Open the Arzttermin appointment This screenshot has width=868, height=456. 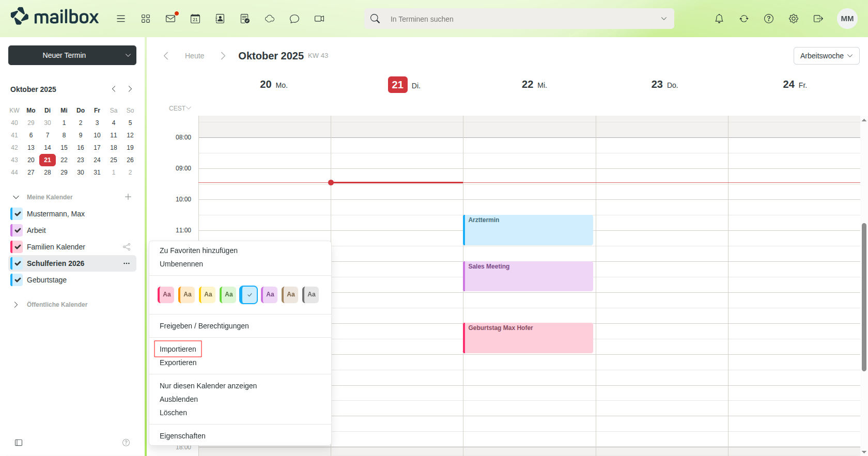pyautogui.click(x=528, y=230)
